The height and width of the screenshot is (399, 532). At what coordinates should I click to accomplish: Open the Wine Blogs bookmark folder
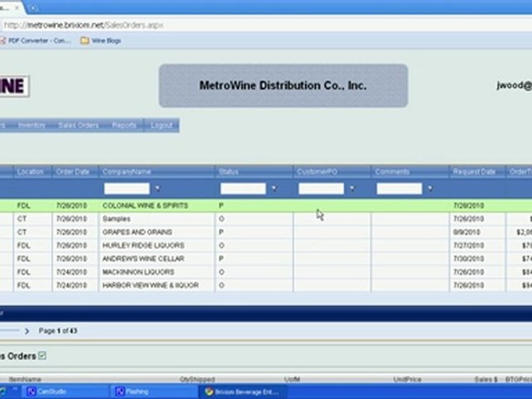(x=101, y=40)
